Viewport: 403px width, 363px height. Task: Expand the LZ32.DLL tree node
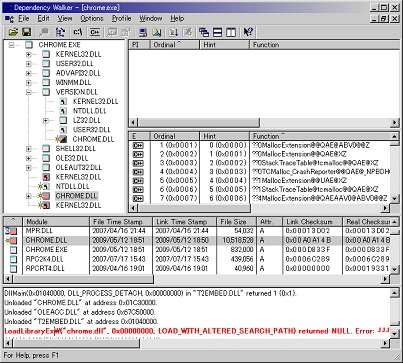46,120
